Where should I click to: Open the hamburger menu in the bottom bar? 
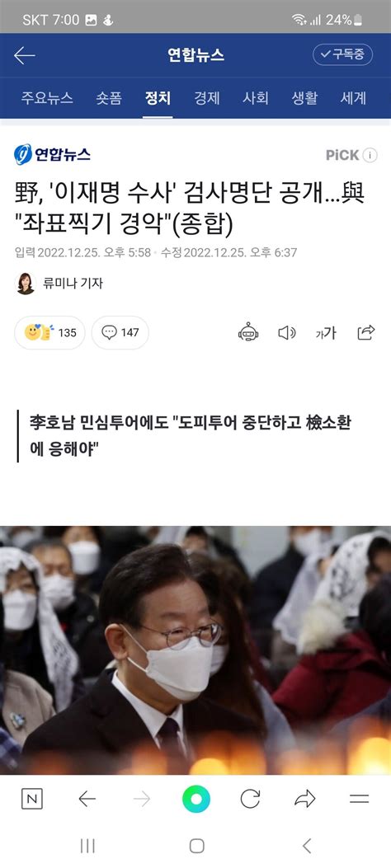pyautogui.click(x=360, y=799)
